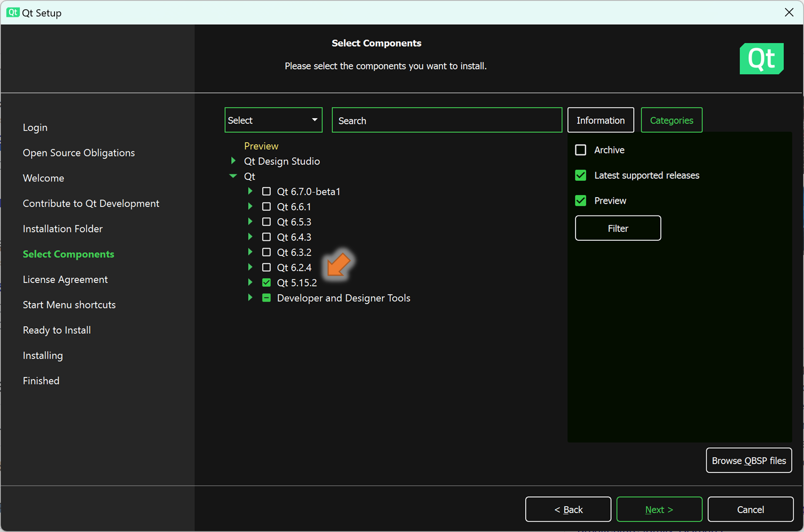
Task: Select the Preview tree row
Action: coord(261,146)
